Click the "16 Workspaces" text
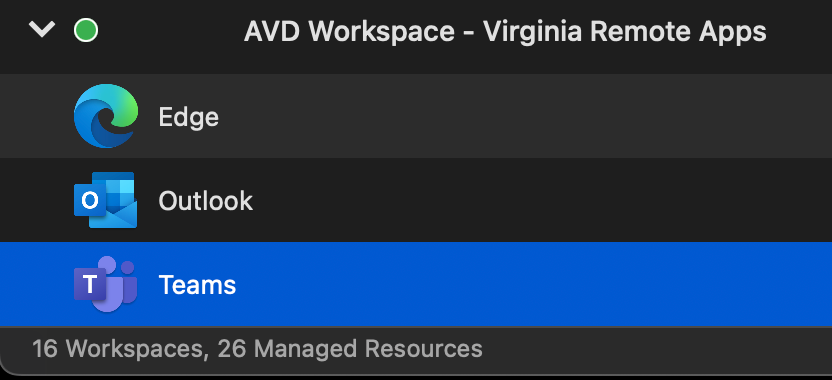Viewport: 832px width, 380px height. [x=119, y=349]
